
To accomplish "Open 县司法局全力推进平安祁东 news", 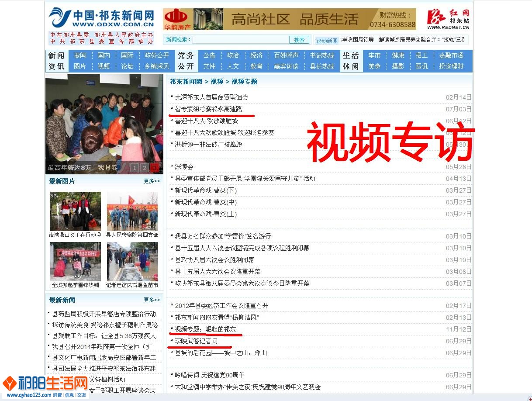I will click(104, 369).
